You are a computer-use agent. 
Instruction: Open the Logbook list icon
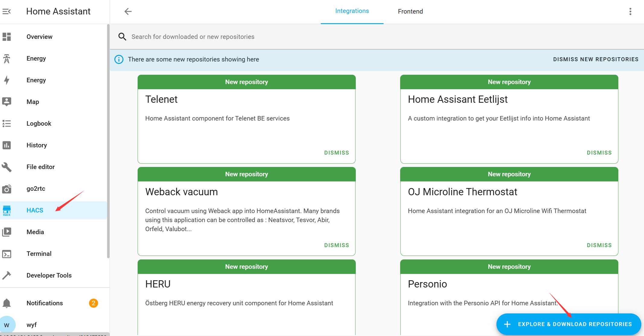tap(7, 124)
